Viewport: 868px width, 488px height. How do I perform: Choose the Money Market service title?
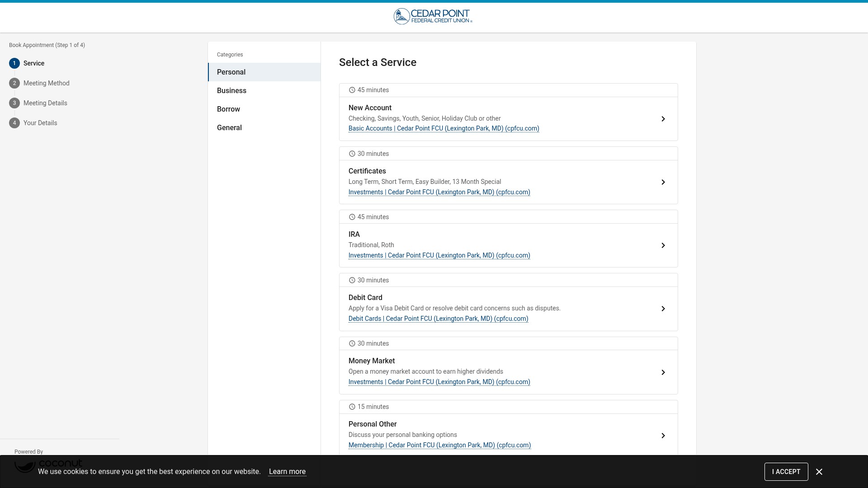[372, 361]
